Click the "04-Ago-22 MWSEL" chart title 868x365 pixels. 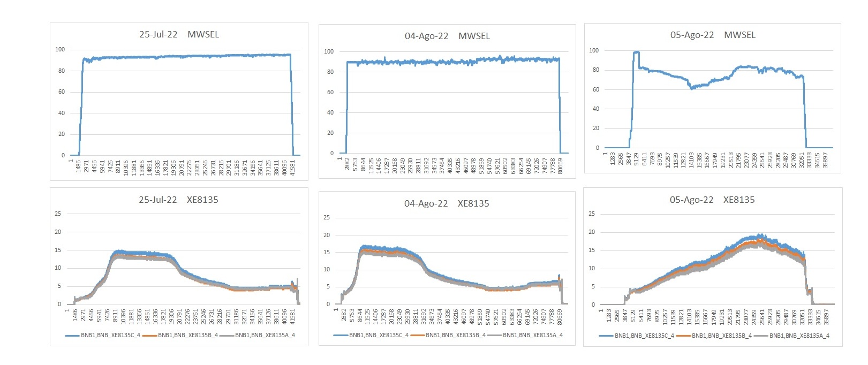point(447,36)
